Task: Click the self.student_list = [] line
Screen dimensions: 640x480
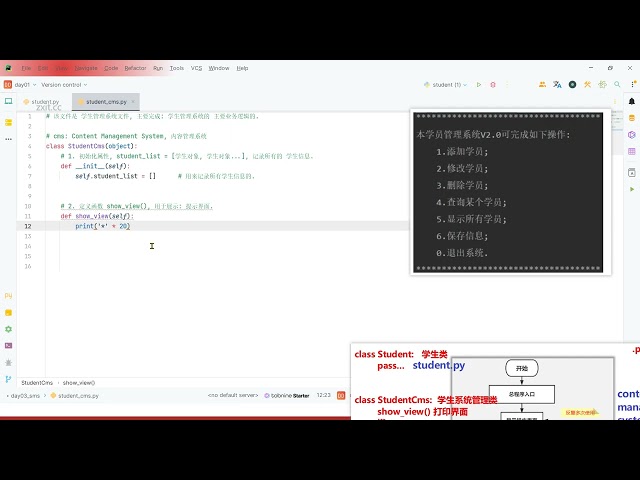Action: tap(116, 176)
